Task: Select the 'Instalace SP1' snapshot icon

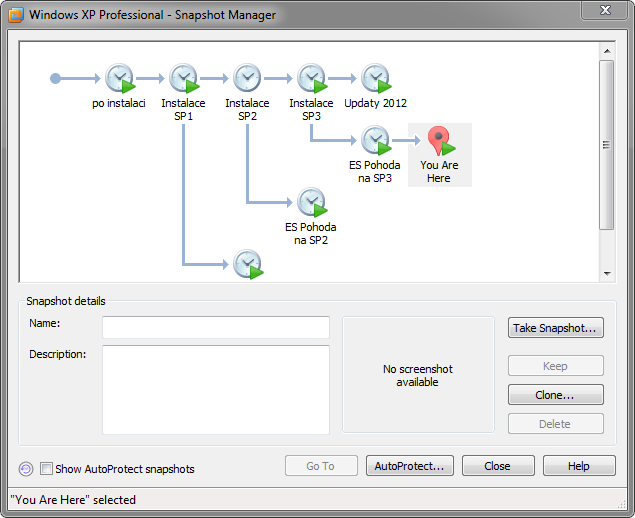Action: coord(183,78)
